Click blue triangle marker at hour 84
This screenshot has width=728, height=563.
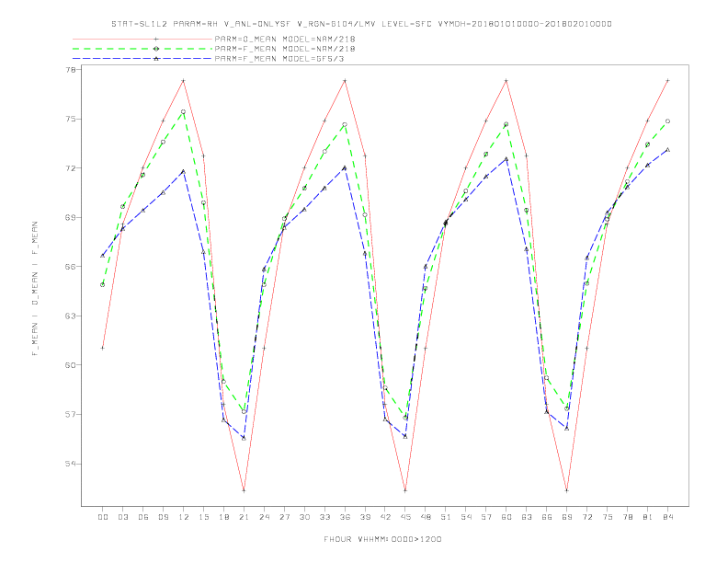tap(667, 150)
